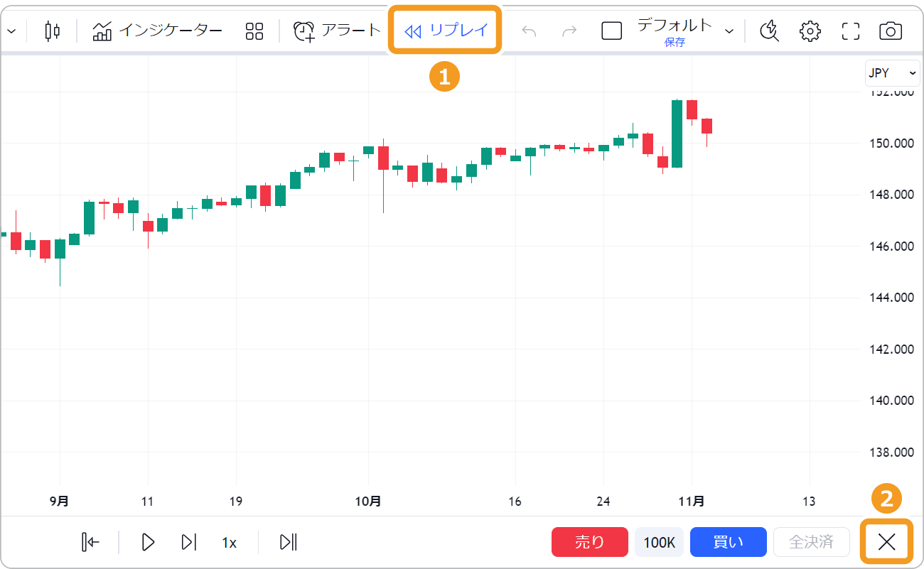Click the tall green candle near 11月
The height and width of the screenshot is (569, 924).
(x=677, y=134)
